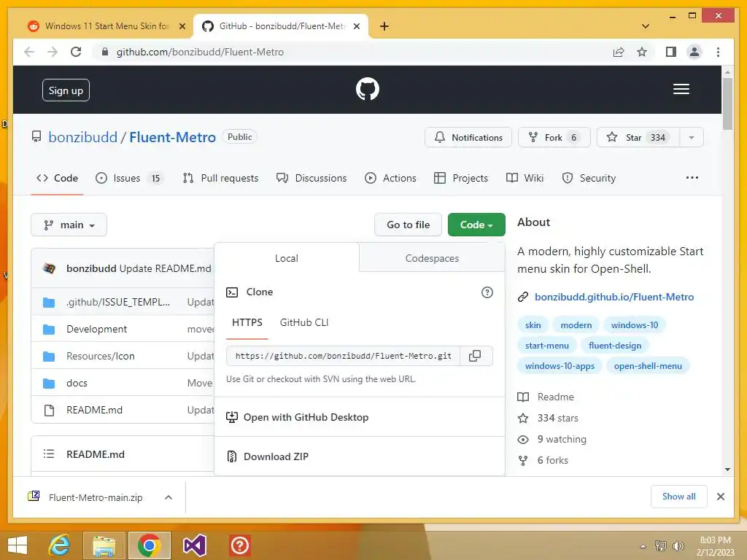Click the fluent-design topic tag
Screen dimensions: 747x560
coord(614,346)
